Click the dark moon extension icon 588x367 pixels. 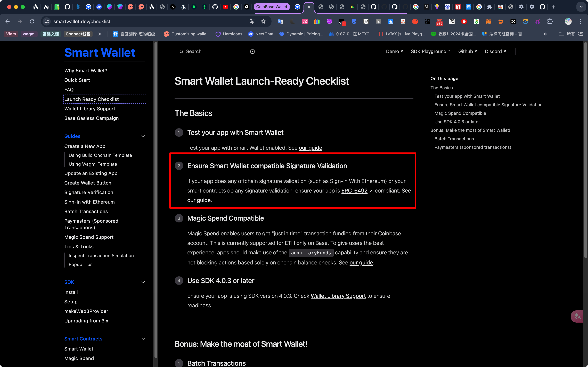[292, 21]
